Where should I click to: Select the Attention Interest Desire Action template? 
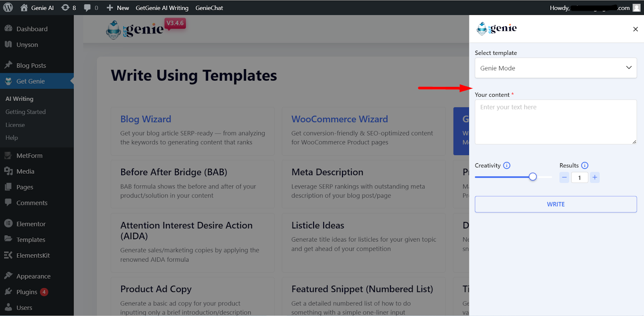coord(193,243)
